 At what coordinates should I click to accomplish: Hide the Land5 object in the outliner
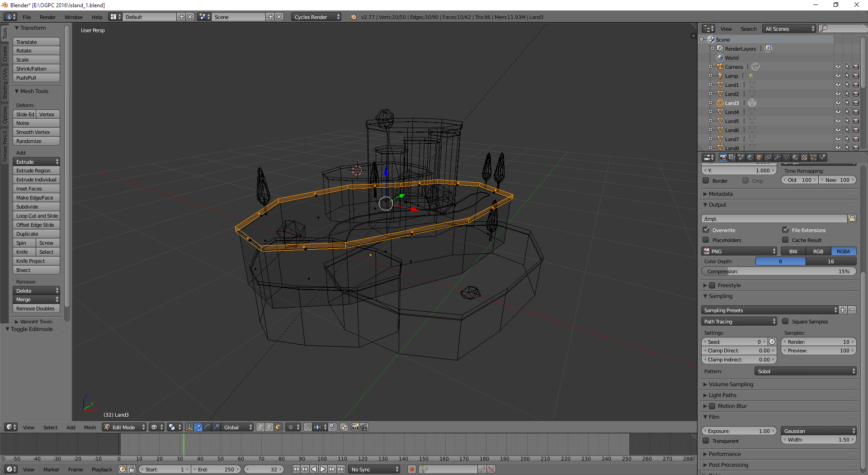839,121
